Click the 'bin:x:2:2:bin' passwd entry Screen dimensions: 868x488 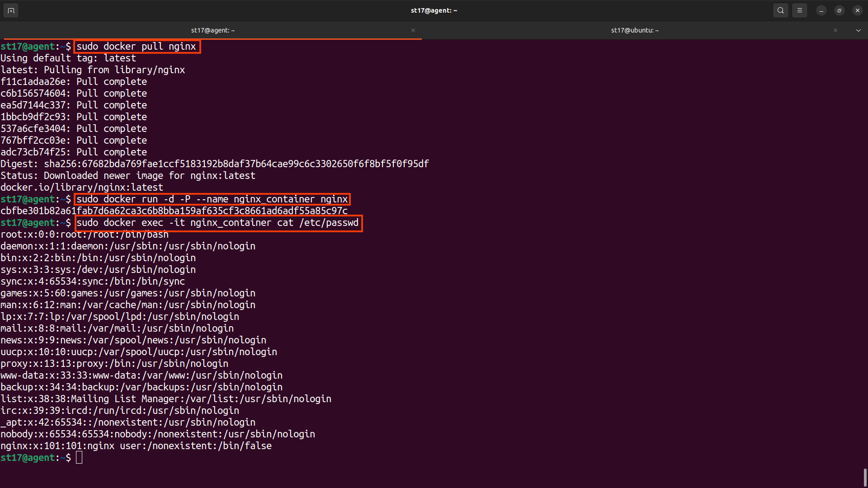pyautogui.click(x=98, y=258)
